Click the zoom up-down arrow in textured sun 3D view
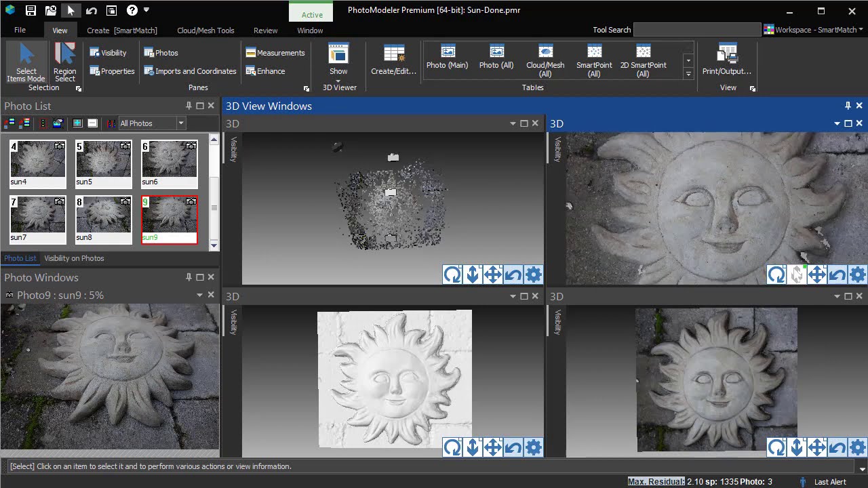Screen dimensions: 868x488 click(797, 447)
